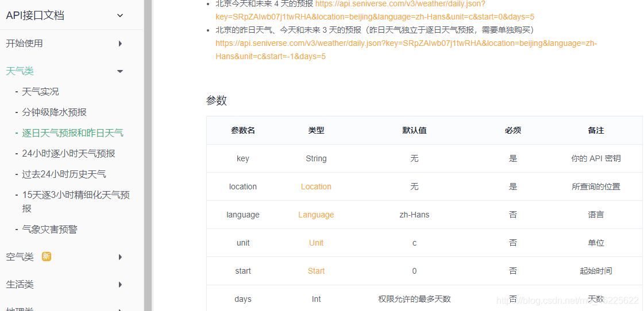Expand the 生活类 section arrow

(x=120, y=285)
